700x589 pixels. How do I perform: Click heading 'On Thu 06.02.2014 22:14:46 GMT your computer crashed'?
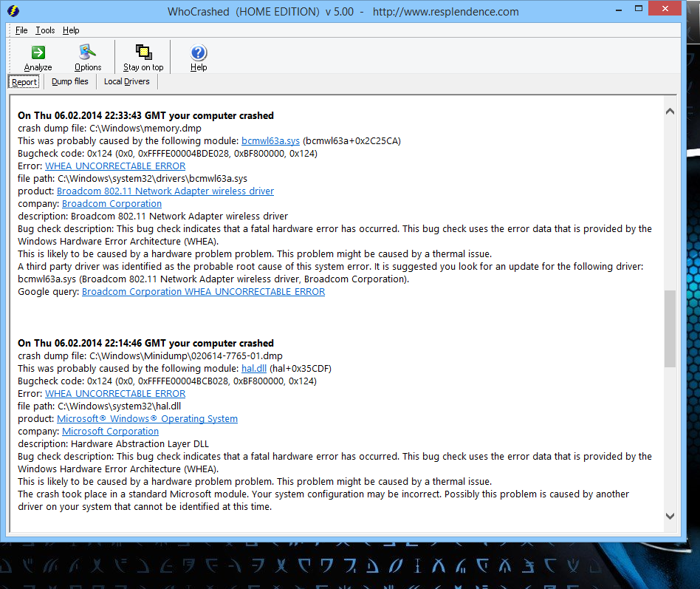pyautogui.click(x=145, y=343)
